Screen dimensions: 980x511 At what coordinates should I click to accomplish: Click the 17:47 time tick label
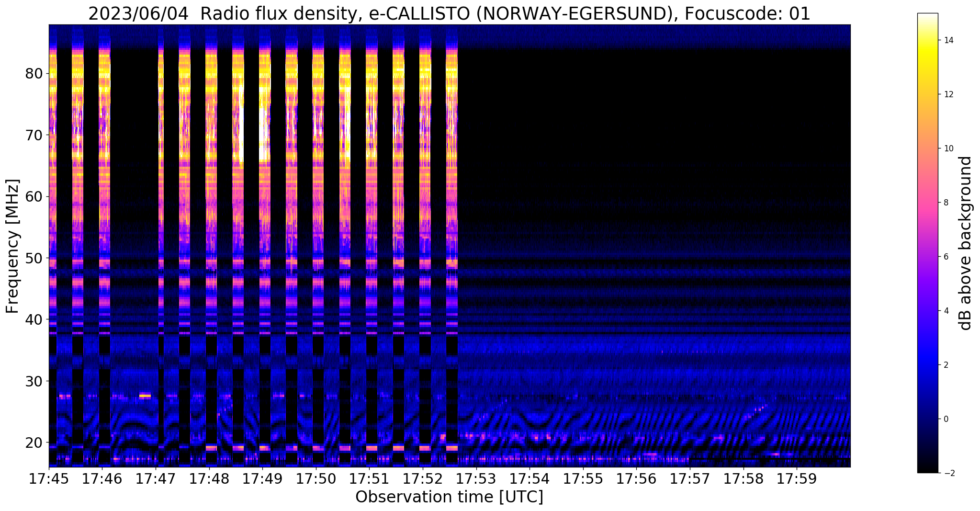pyautogui.click(x=156, y=478)
